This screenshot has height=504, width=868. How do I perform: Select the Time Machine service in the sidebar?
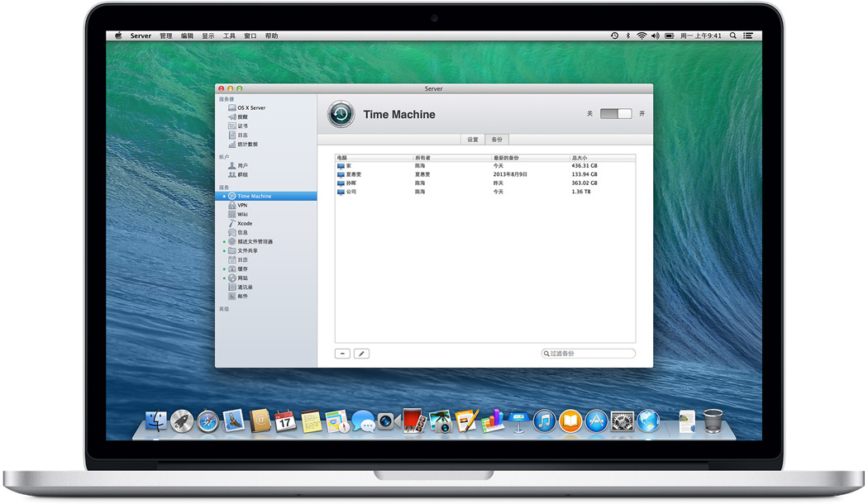pos(266,196)
